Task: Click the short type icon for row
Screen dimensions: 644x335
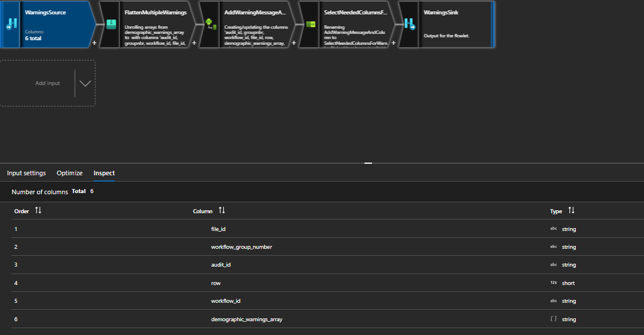Action: 554,283
